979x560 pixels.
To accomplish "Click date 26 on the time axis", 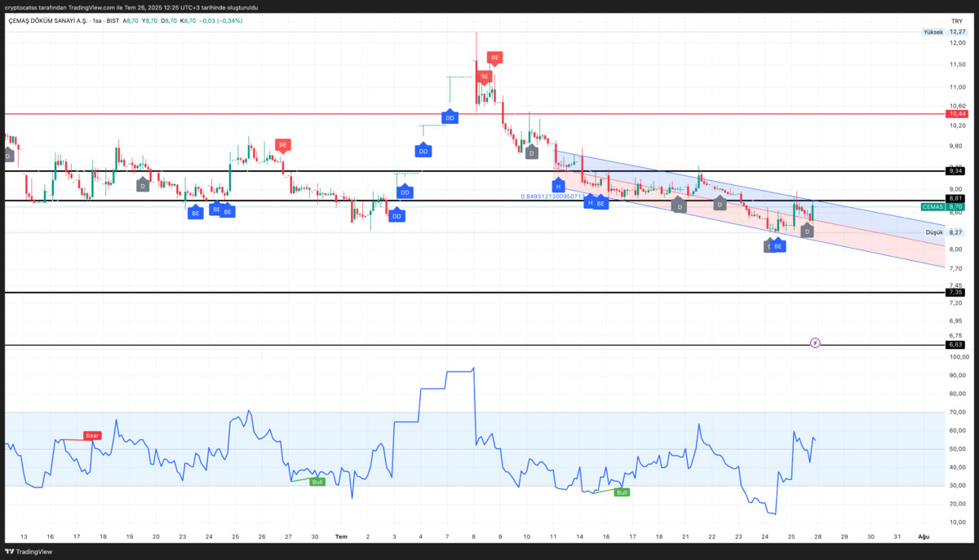I will [x=262, y=536].
